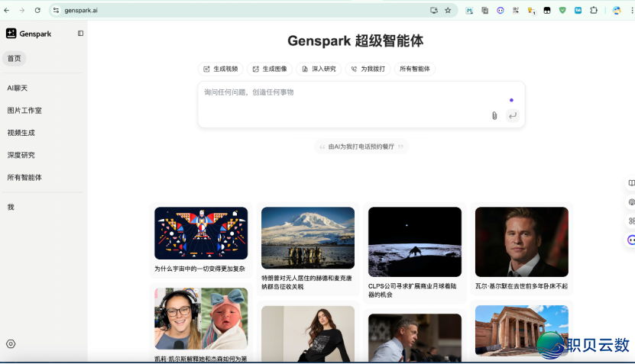Viewport: 635px width, 364px height.
Task: Open the browser profile avatar
Action: tap(617, 11)
